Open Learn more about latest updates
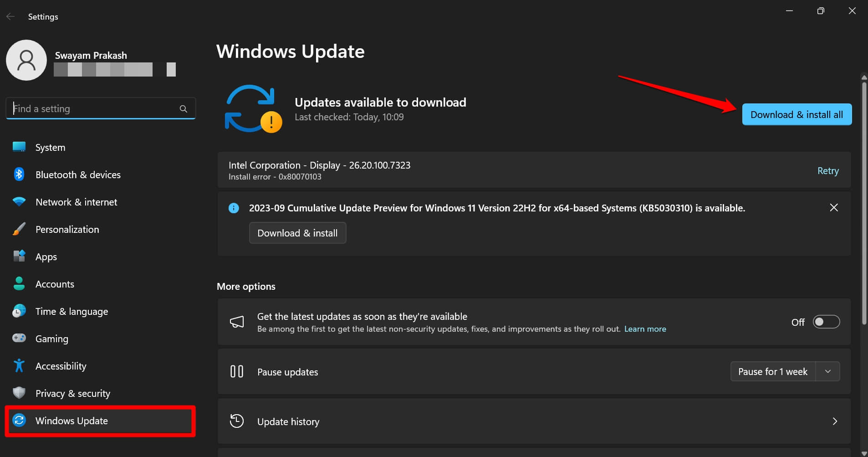Image resolution: width=868 pixels, height=457 pixels. point(645,329)
